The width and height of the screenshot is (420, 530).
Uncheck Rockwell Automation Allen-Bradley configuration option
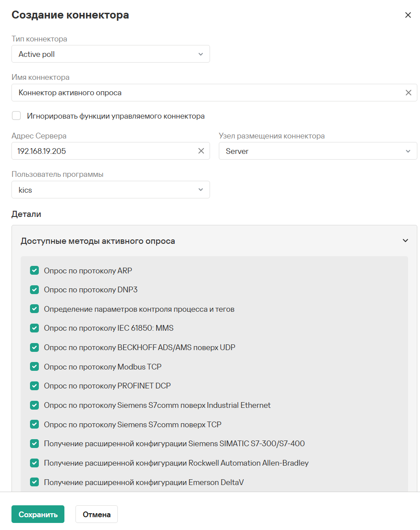pyautogui.click(x=34, y=463)
